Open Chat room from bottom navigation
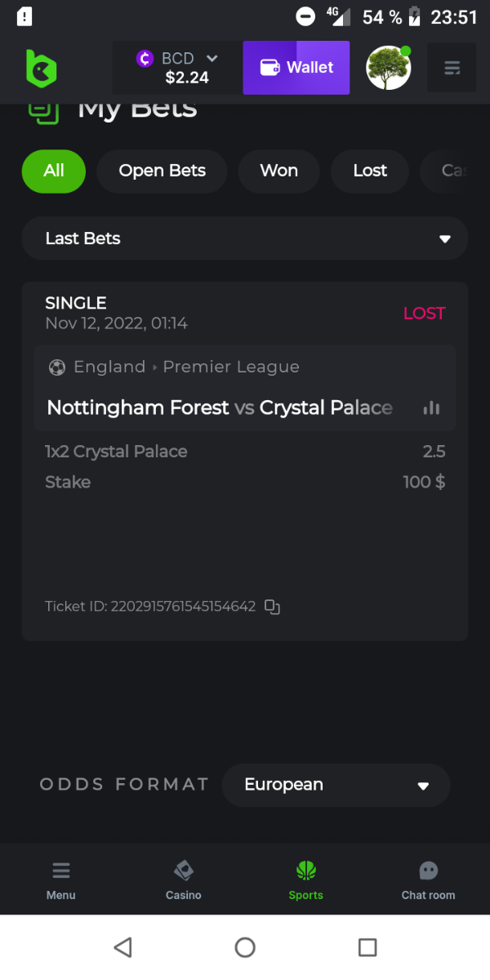The image size is (490, 980). 428,880
